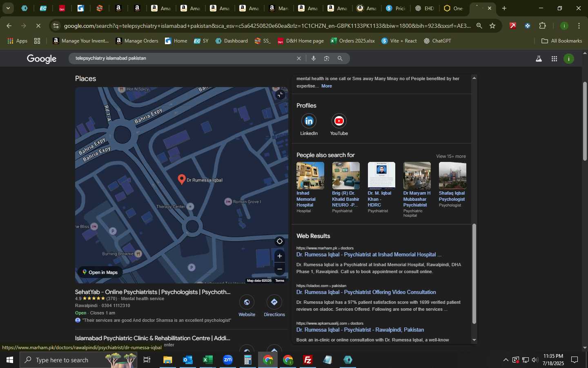
Task: Open Windows Start menu
Action: click(x=9, y=360)
